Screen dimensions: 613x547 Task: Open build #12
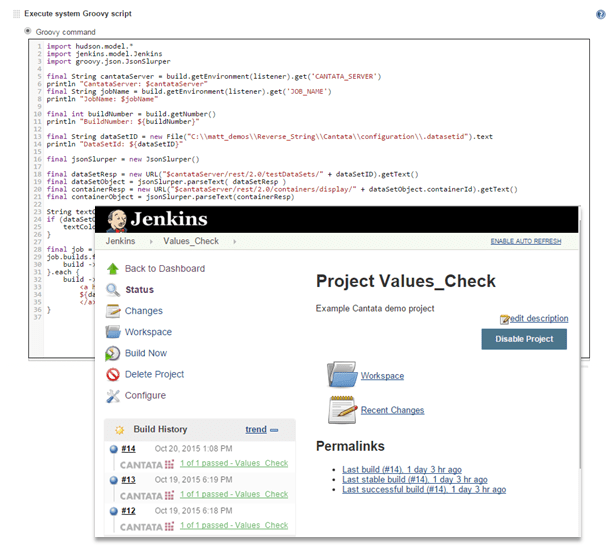click(x=128, y=511)
